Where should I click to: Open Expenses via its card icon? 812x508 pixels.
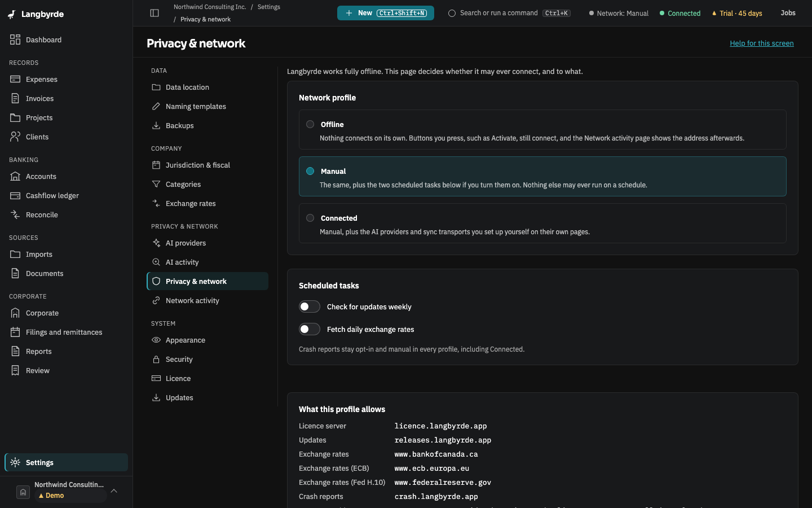click(15, 79)
